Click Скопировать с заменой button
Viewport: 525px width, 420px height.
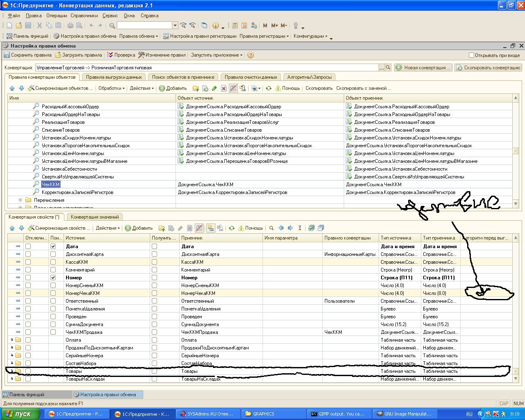click(363, 88)
